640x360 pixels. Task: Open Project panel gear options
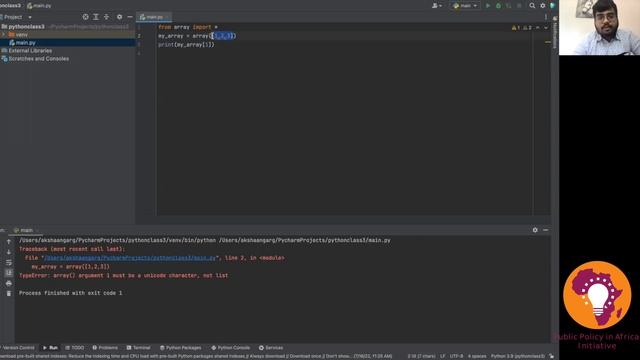click(120, 17)
